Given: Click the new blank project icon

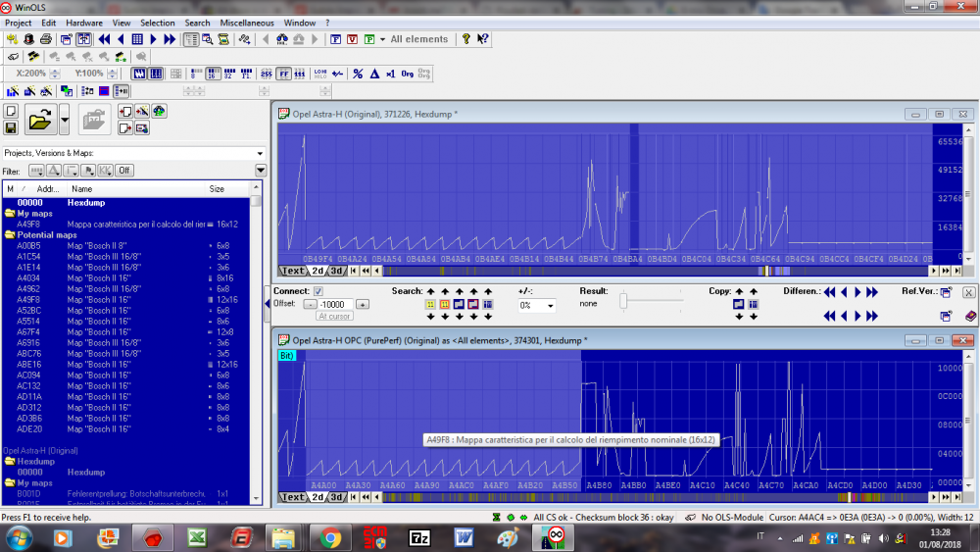Looking at the screenshot, I should tap(11, 111).
